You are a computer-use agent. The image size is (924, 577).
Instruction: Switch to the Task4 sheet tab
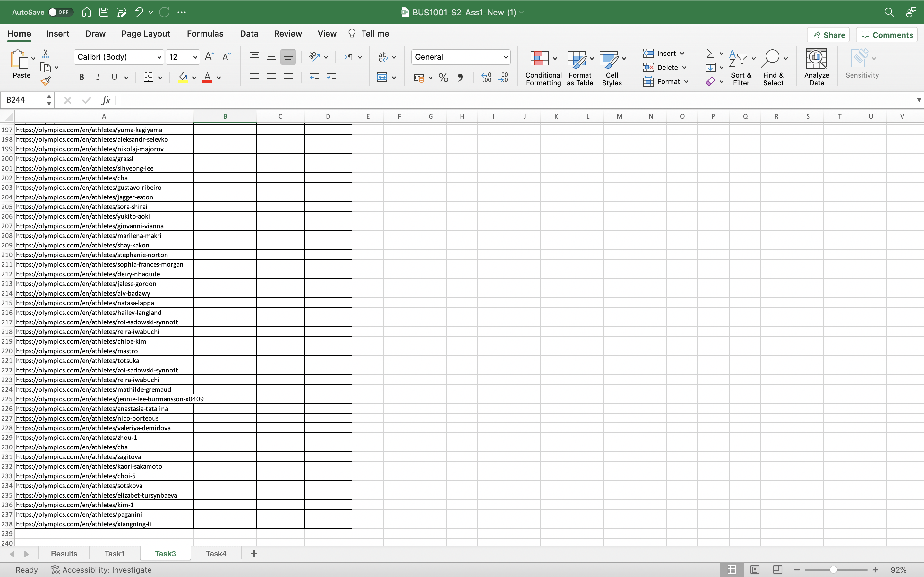pos(216,553)
